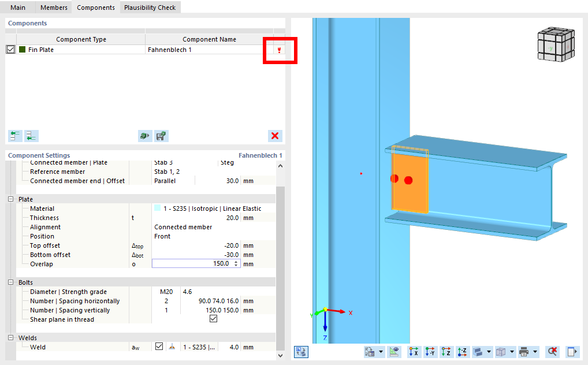Click the green save component icon
The width and height of the screenshot is (588, 365).
pos(161,136)
